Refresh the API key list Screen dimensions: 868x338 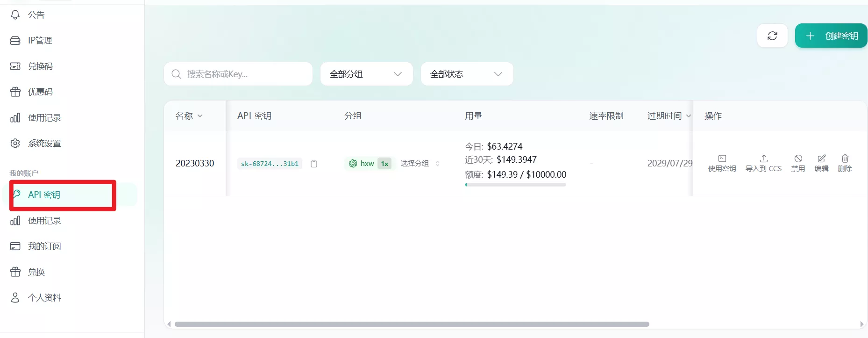[x=772, y=36]
